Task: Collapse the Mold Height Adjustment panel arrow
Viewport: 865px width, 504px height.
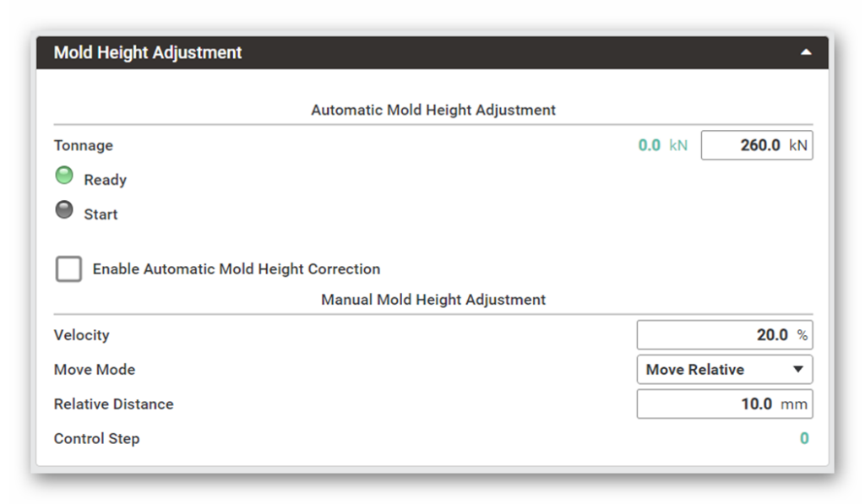Action: tap(806, 52)
